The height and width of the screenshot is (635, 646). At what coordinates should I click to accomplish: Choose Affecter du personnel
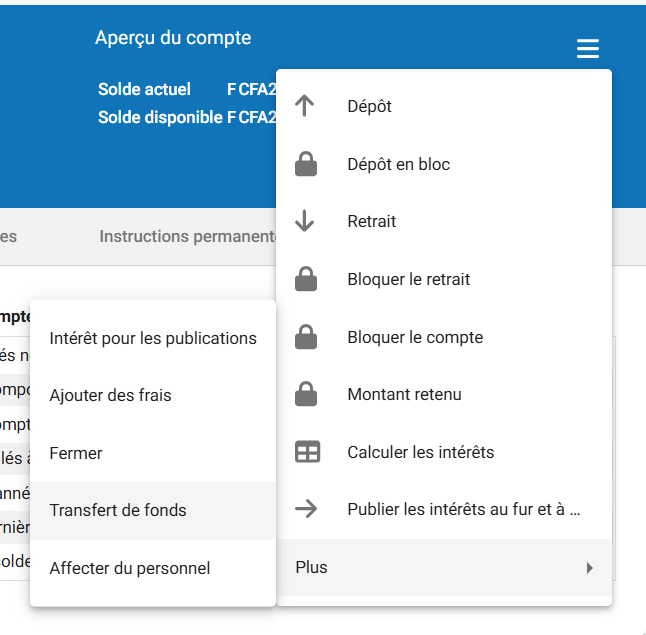[130, 568]
